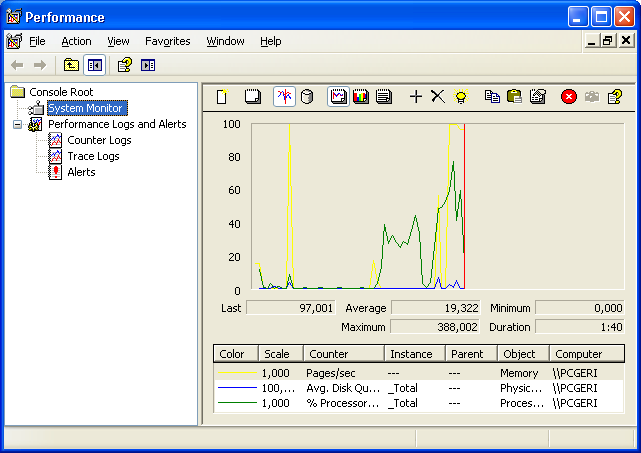Select the Console Root tree node

61,92
